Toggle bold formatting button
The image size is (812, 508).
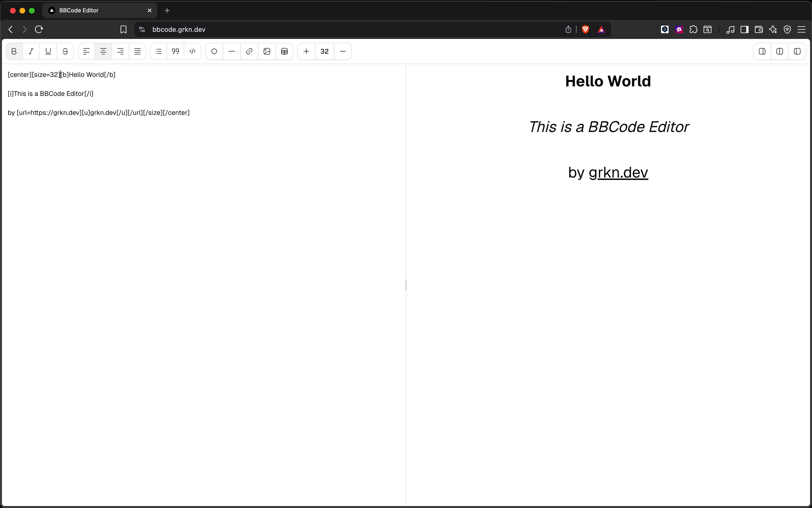(x=14, y=52)
